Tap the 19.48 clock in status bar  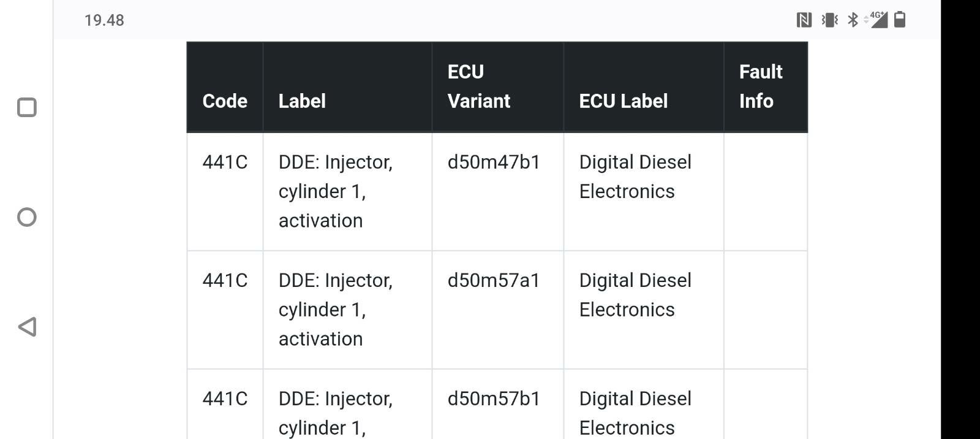pyautogui.click(x=104, y=20)
